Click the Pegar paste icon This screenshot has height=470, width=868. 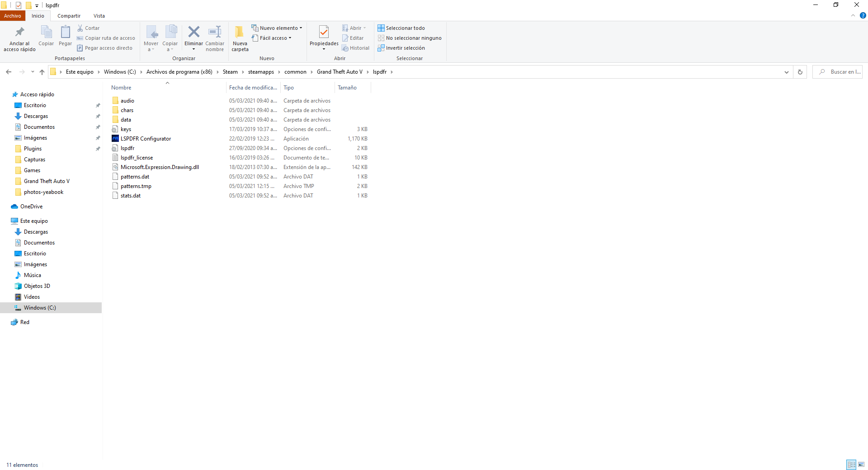click(65, 32)
